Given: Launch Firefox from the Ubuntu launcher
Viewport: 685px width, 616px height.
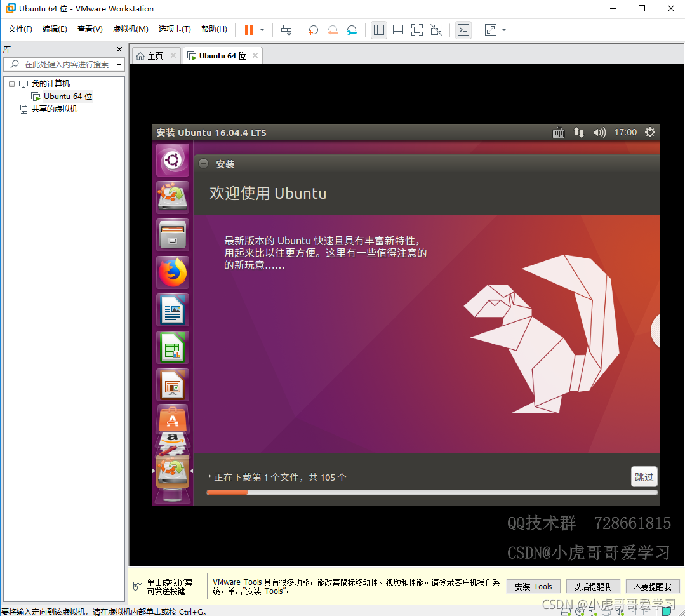Looking at the screenshot, I should [173, 272].
